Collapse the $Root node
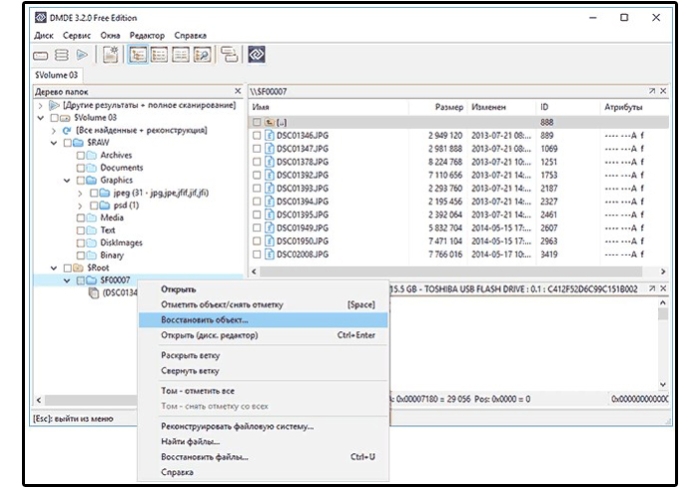This screenshot has height=487, width=699. (x=53, y=268)
